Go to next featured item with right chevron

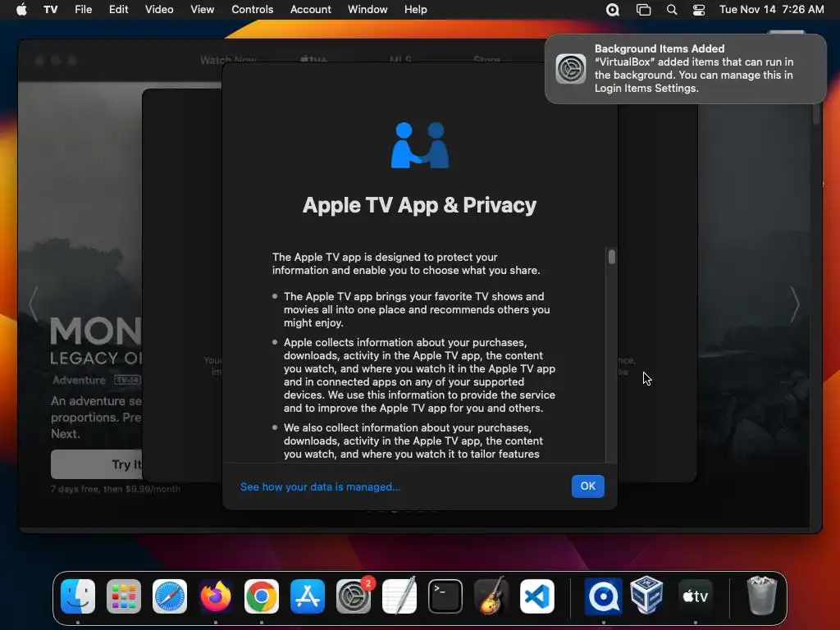click(x=794, y=304)
